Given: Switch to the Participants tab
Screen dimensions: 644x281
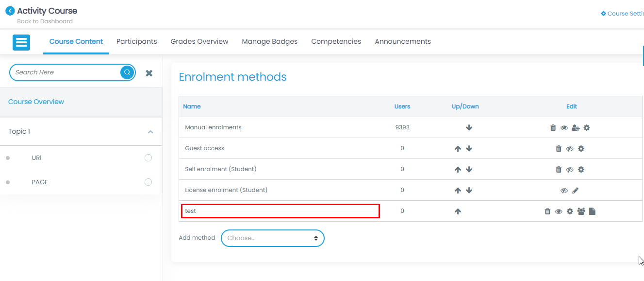Looking at the screenshot, I should tap(136, 42).
